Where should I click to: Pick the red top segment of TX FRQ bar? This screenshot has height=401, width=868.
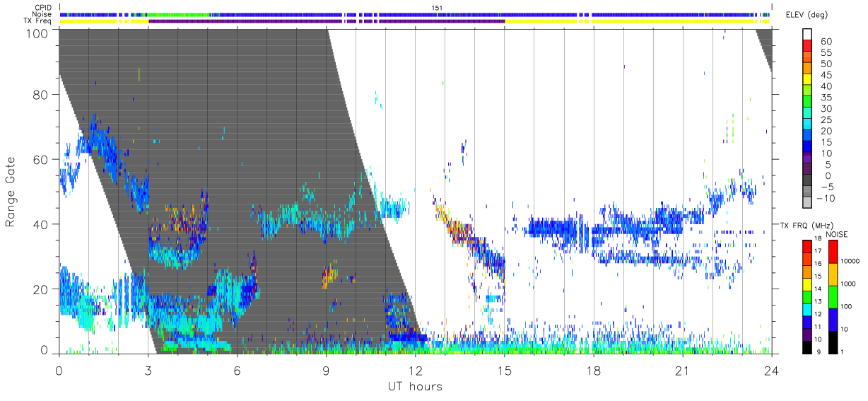click(x=807, y=246)
